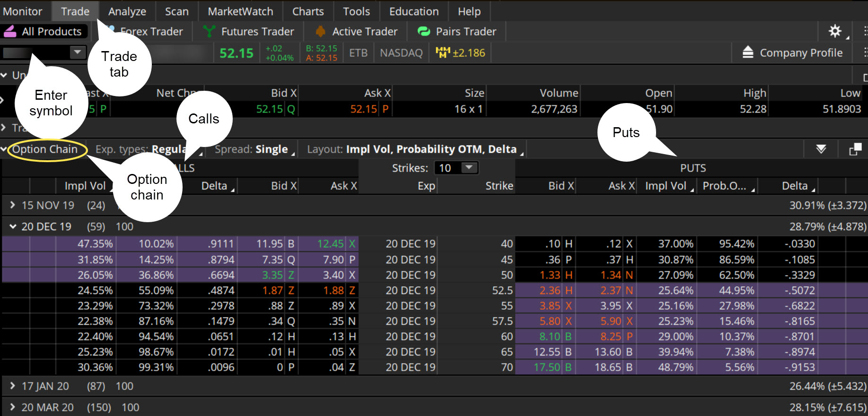Click call ask .89 at strike 55
Image resolution: width=868 pixels, height=416 pixels.
point(336,306)
